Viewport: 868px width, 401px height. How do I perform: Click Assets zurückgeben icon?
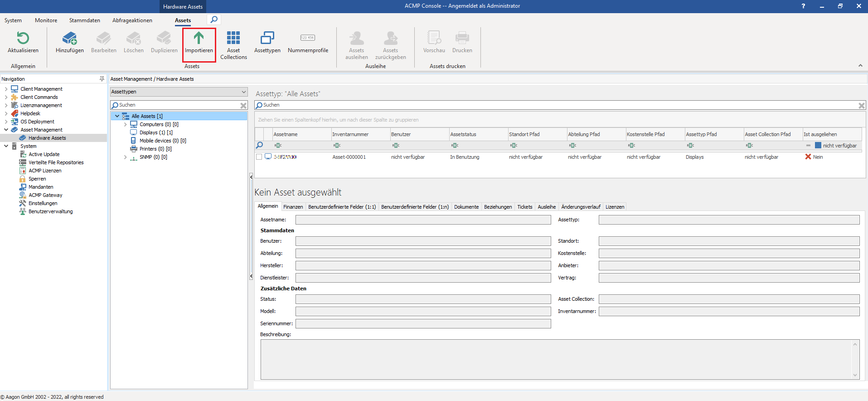(x=391, y=38)
